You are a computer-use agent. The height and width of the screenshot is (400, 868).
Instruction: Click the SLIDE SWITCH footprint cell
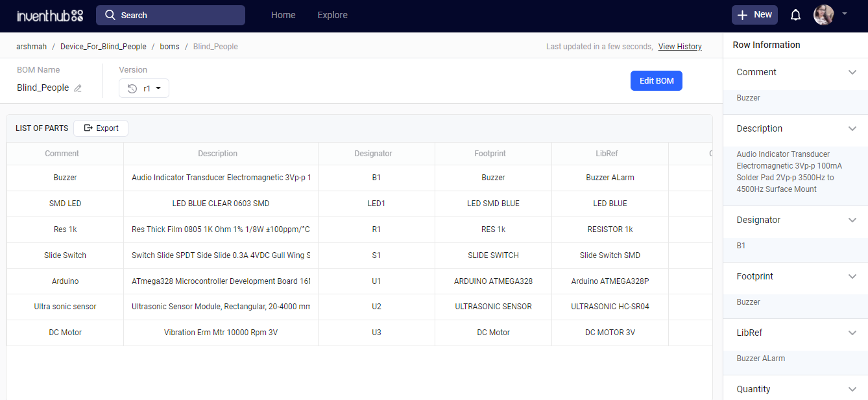point(493,255)
